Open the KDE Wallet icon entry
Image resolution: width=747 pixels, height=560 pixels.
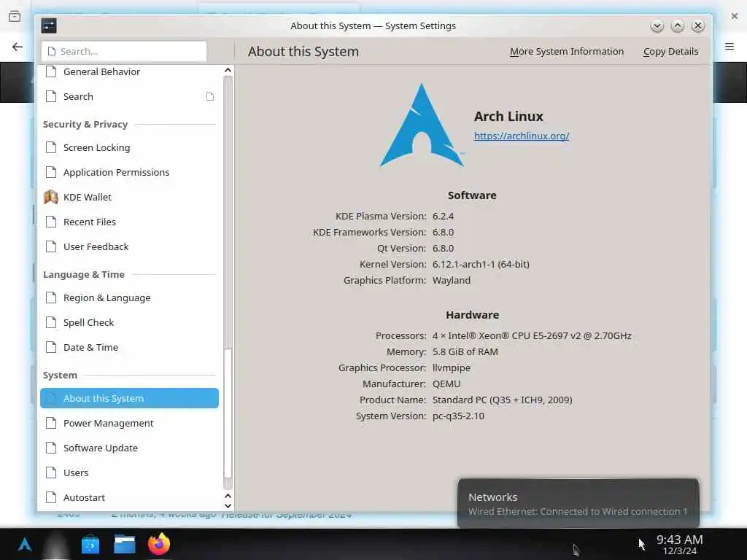[x=51, y=197]
